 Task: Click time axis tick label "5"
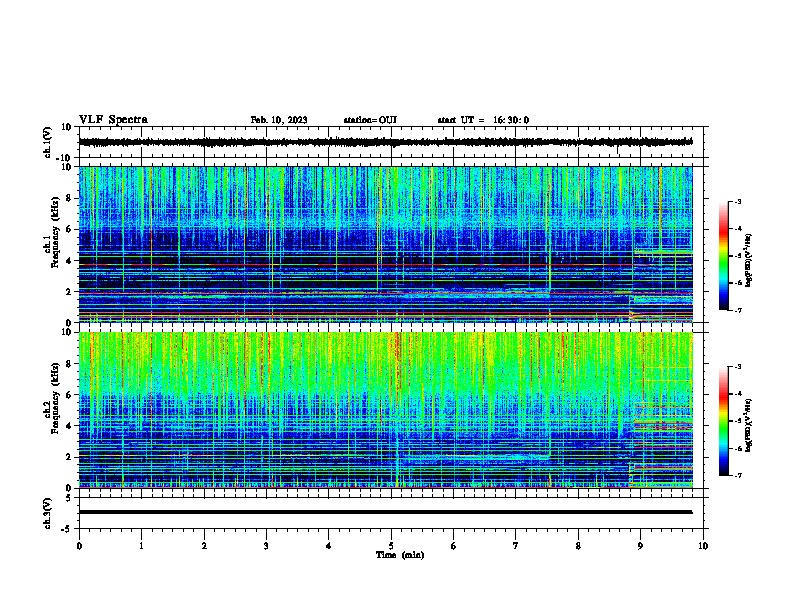(391, 546)
